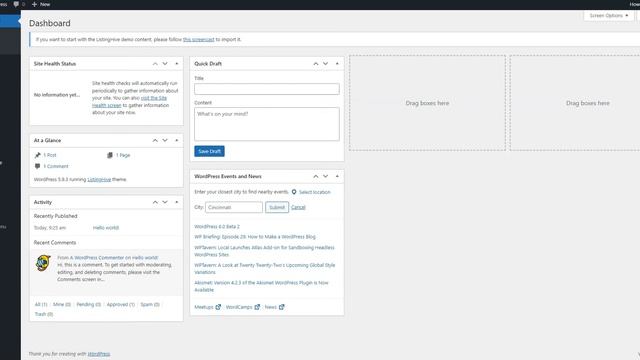Filter comments by All (1)

click(x=41, y=304)
